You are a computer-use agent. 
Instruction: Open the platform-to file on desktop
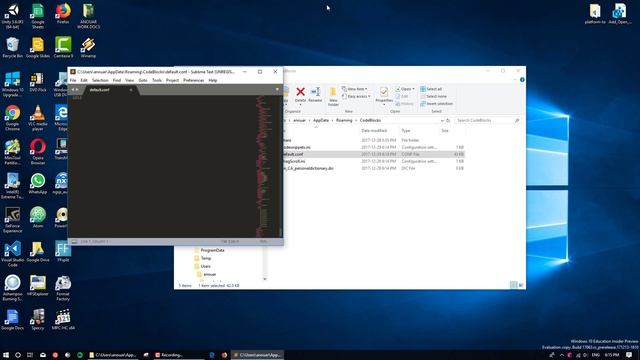point(595,14)
